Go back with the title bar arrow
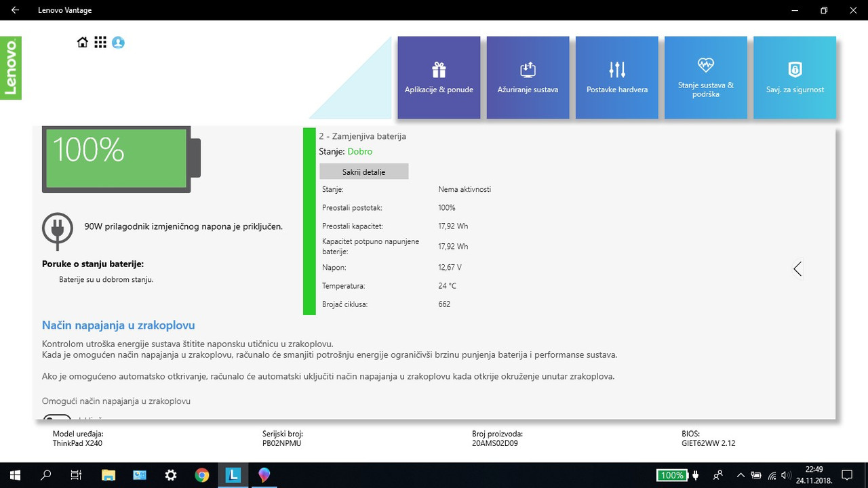Image resolution: width=868 pixels, height=488 pixels. click(x=15, y=10)
